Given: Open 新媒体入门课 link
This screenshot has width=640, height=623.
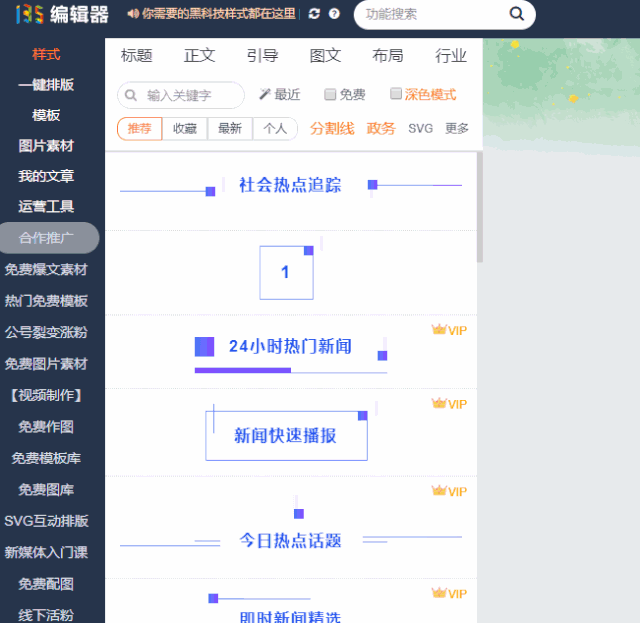Looking at the screenshot, I should coord(46,552).
